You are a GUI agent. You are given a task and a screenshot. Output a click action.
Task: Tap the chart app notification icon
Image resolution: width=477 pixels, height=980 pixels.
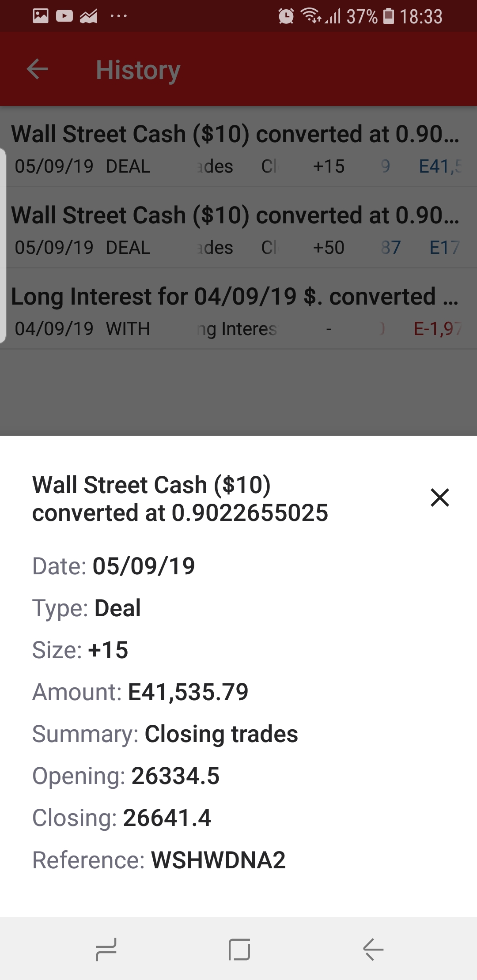89,16
